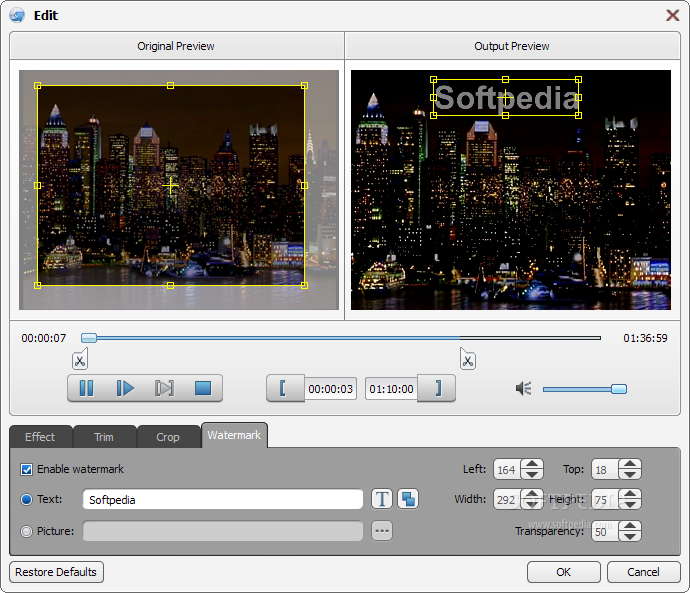This screenshot has width=690, height=593.
Task: Browse for watermark picture file
Action: (x=382, y=531)
